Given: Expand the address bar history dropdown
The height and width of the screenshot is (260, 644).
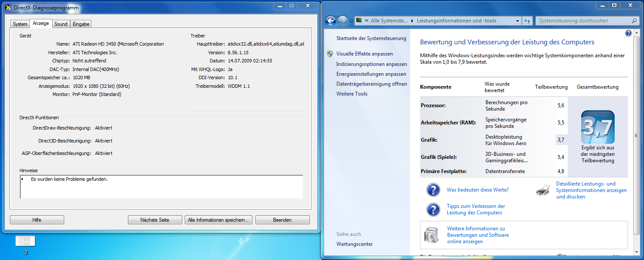Looking at the screenshot, I should (x=518, y=21).
